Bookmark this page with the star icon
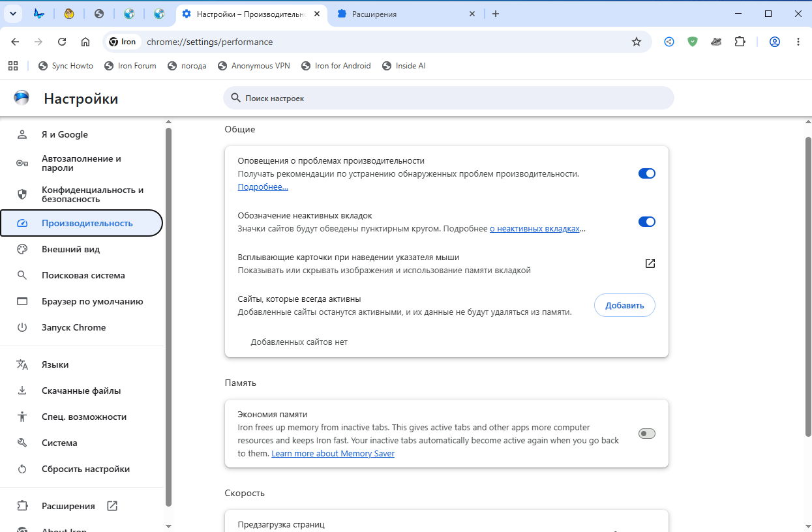Image resolution: width=812 pixels, height=532 pixels. pos(637,42)
